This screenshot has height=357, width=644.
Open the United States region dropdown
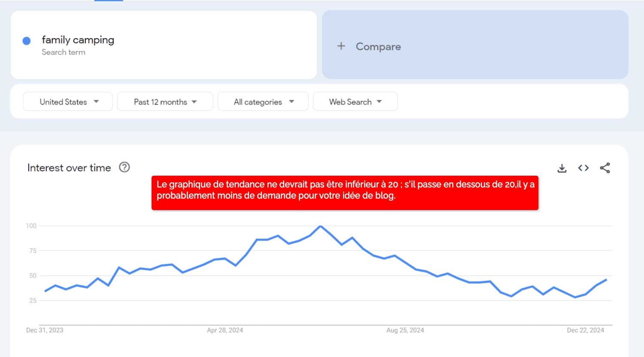[x=68, y=102]
